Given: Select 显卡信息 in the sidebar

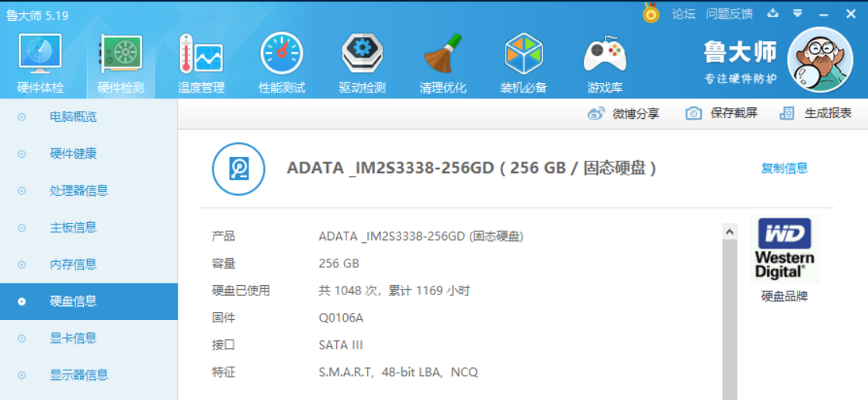Looking at the screenshot, I should coord(89,338).
